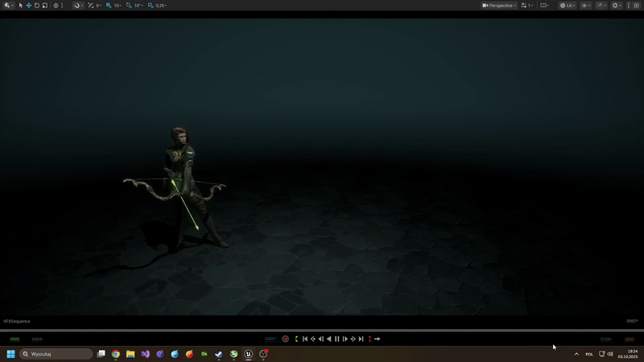Jump to the start of the sequence
Image resolution: width=644 pixels, height=362 pixels.
(305, 339)
